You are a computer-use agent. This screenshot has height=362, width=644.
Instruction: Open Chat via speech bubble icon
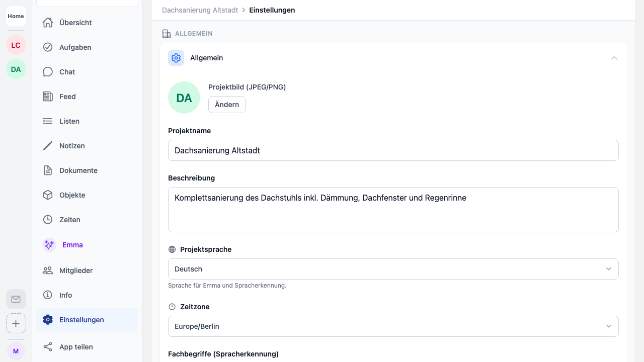[48, 72]
